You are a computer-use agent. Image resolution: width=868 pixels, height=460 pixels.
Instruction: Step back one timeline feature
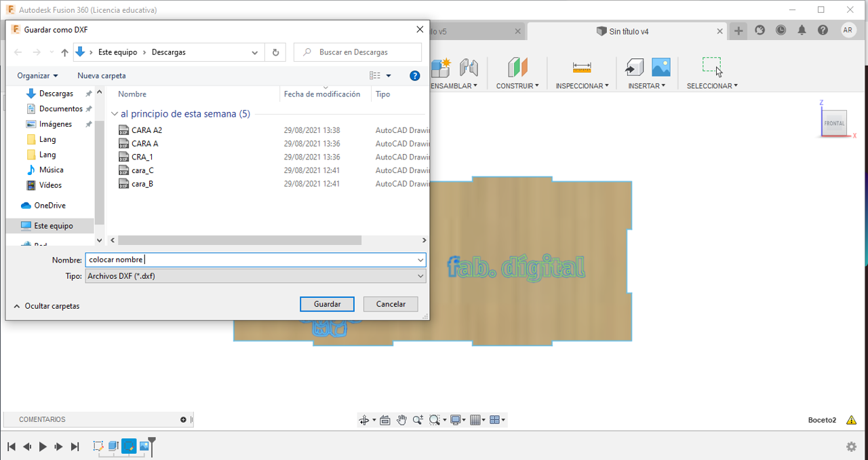(27, 446)
